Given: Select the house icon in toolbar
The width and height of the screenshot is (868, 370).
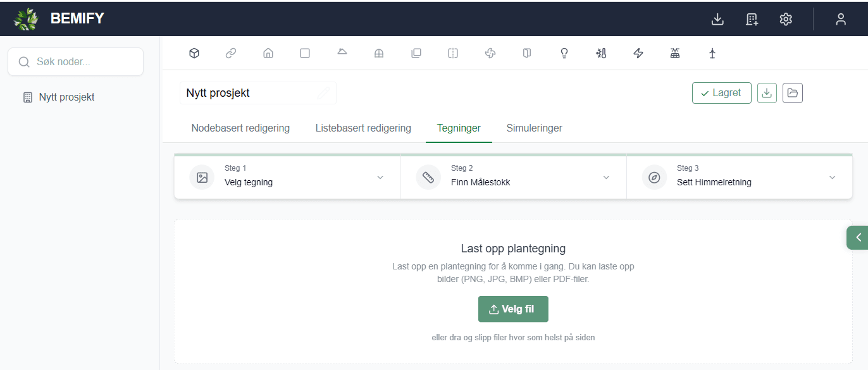Looking at the screenshot, I should (268, 53).
